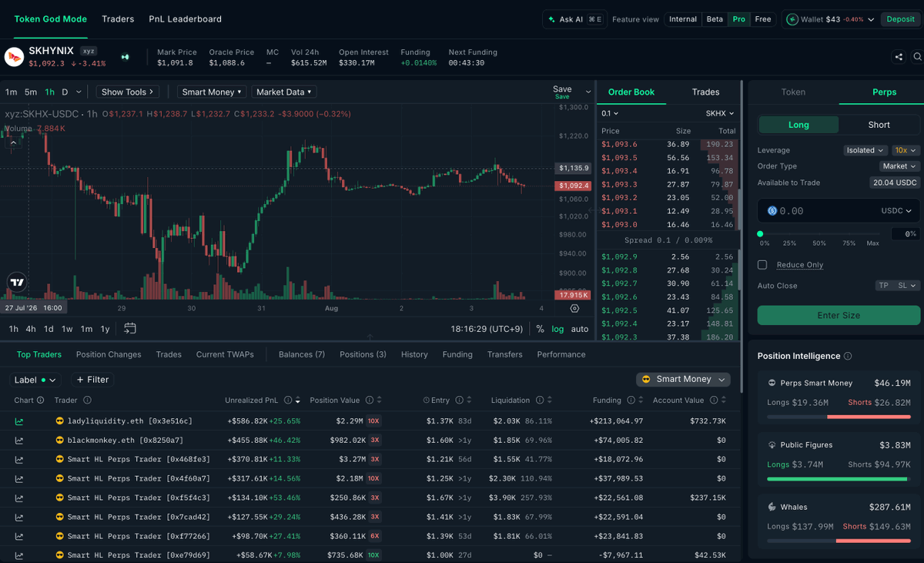
Task: Switch order side to Short
Action: [879, 125]
